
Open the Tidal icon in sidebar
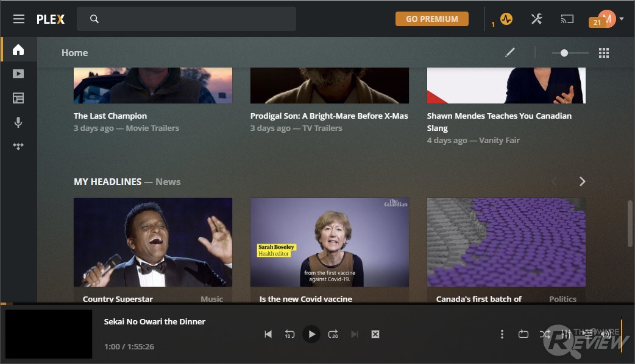[x=18, y=147]
